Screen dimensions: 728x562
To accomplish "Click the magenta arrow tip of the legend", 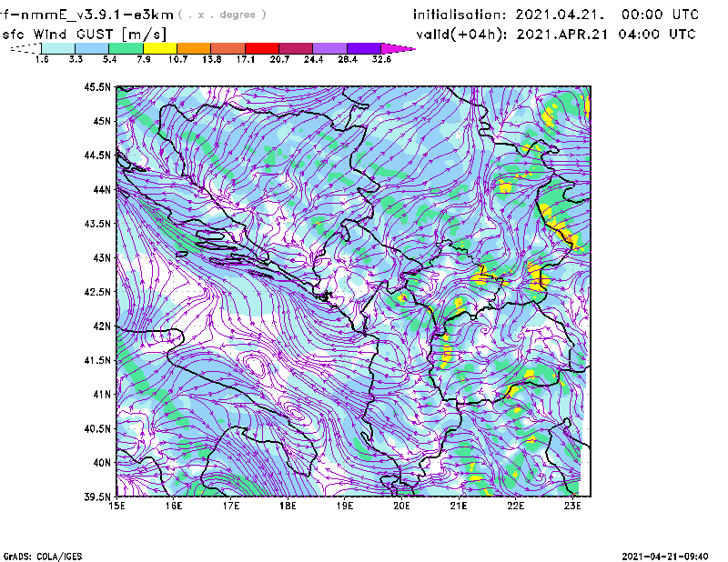I will (x=398, y=48).
